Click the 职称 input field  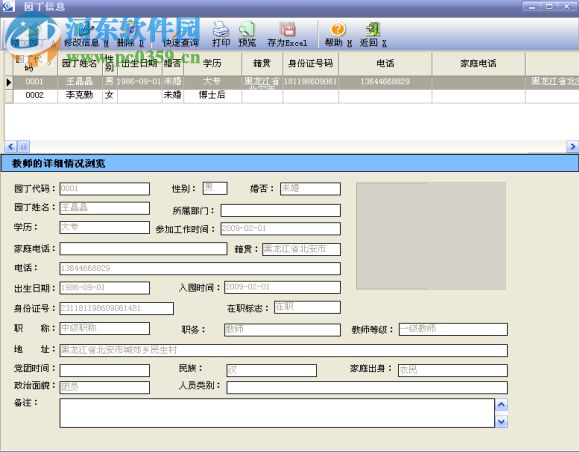click(105, 328)
